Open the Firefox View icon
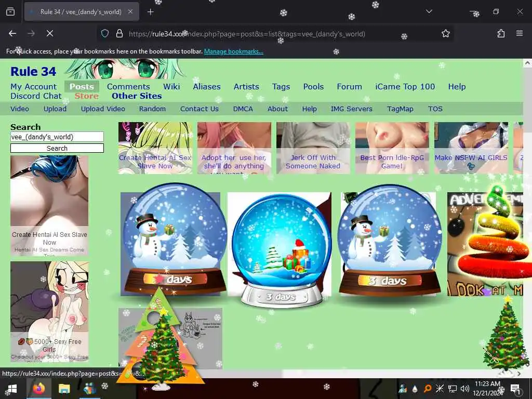532x399 pixels. [10, 12]
